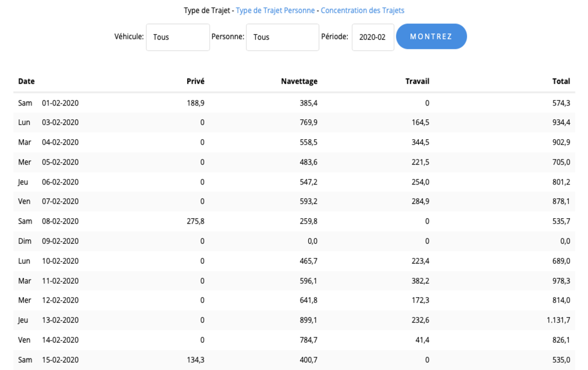Open the Véhicule dropdown
Screen dimensions: 588x370
[177, 38]
